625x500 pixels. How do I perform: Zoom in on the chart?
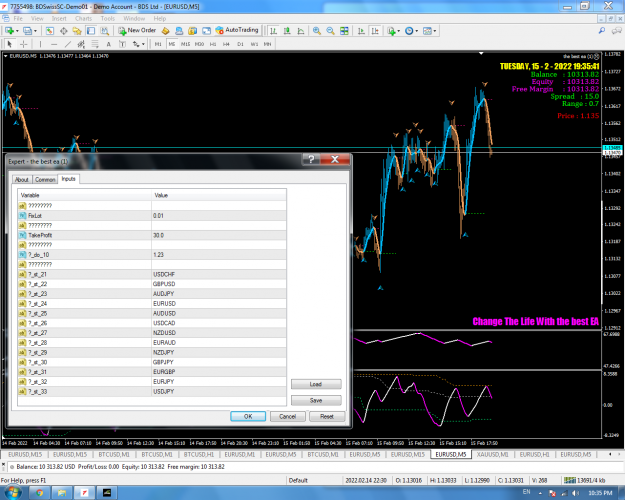(x=317, y=31)
